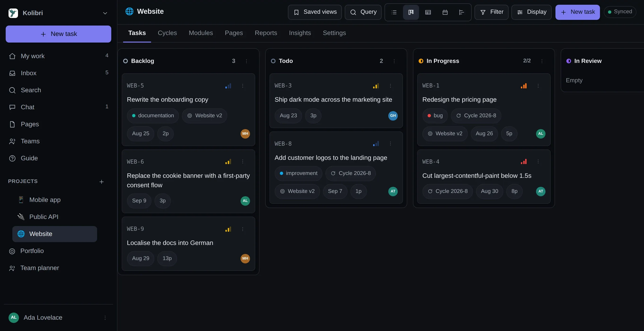Image resolution: width=644 pixels, height=331 pixels.
Task: Switch to the Reports tab
Action: pos(266,33)
